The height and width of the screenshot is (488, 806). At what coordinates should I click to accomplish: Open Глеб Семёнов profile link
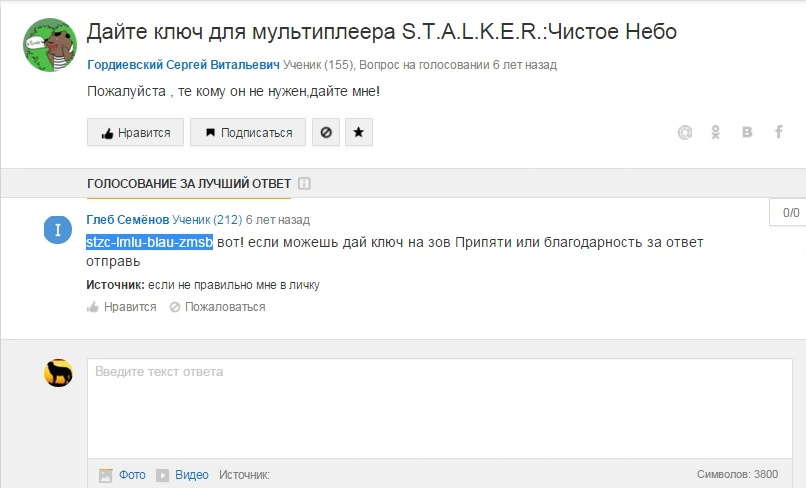click(127, 220)
